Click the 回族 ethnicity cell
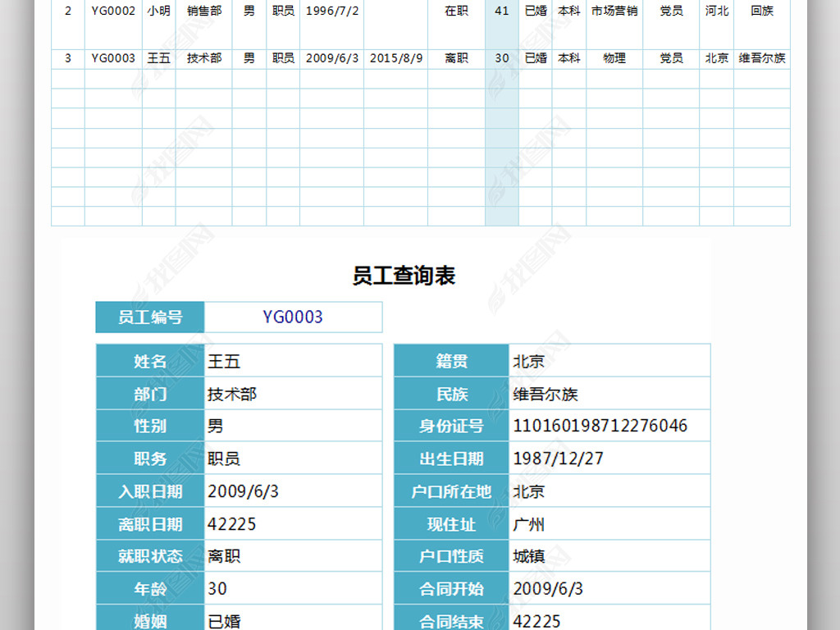Viewport: 840px width, 630px height. [x=762, y=11]
